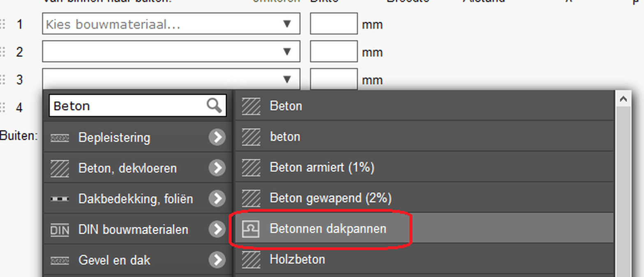The width and height of the screenshot is (644, 277).
Task: Click the Gevel en dak category icon
Action: tap(60, 260)
